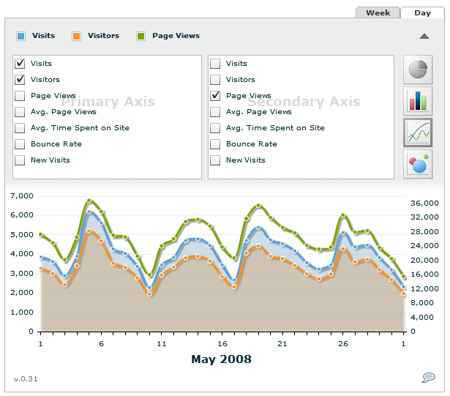This screenshot has height=396, width=450.
Task: Uncheck Page Views on Secondary Axis
Action: [215, 96]
